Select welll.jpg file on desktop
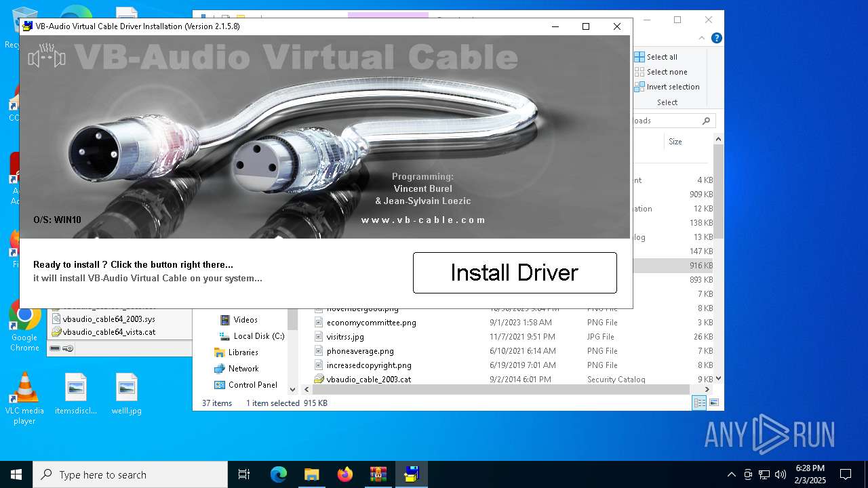 coord(127,394)
